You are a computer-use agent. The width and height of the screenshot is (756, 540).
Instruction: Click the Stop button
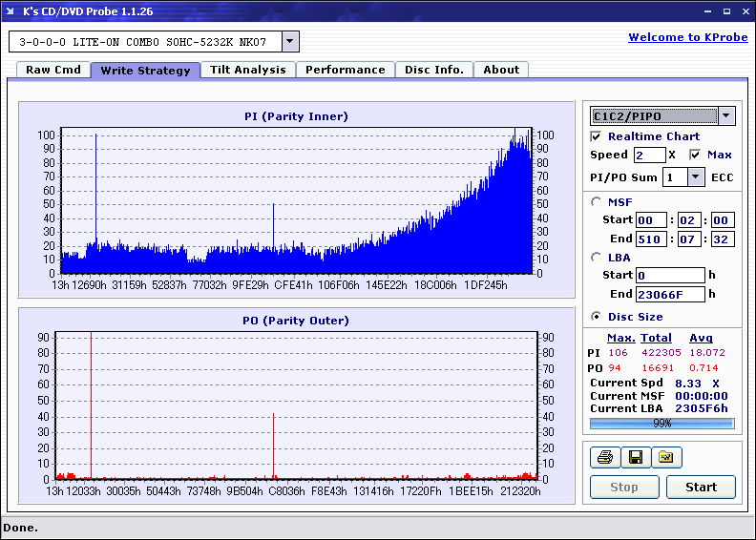624,487
